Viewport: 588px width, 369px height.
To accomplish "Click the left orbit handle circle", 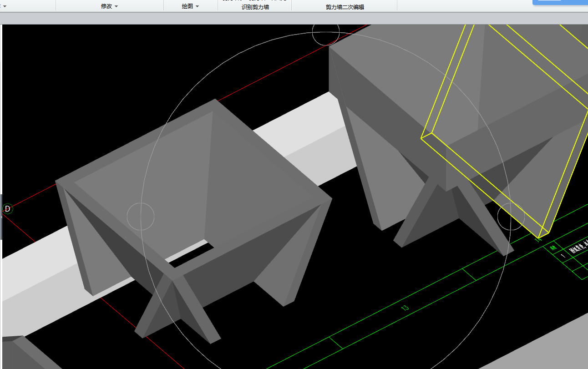I will coord(141,217).
